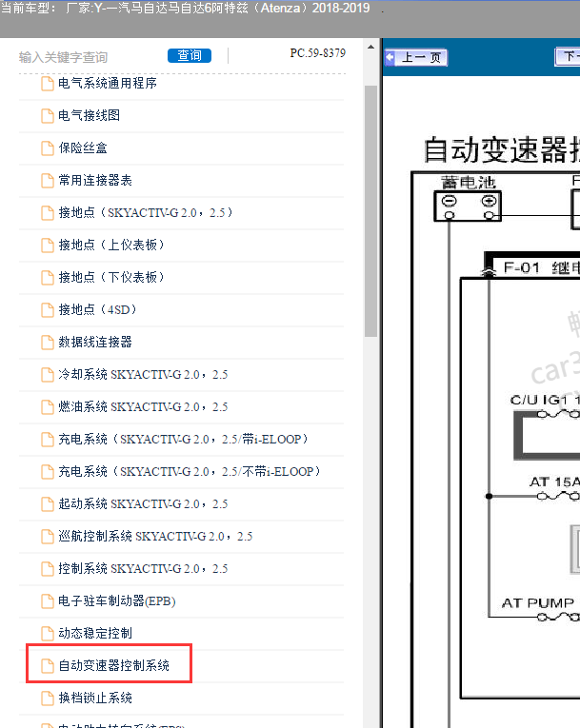The image size is (580, 728).
Task: Click the PC.59-8379 code text
Action: point(318,53)
